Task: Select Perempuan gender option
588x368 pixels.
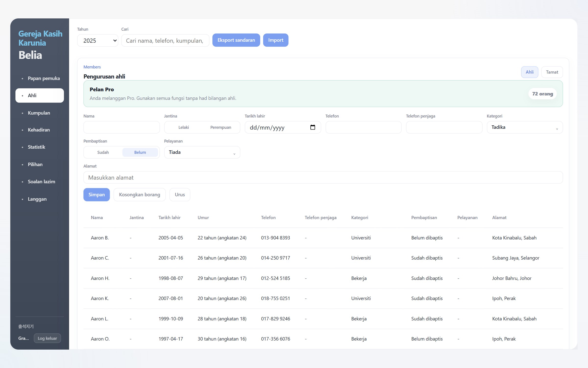Action: point(220,127)
